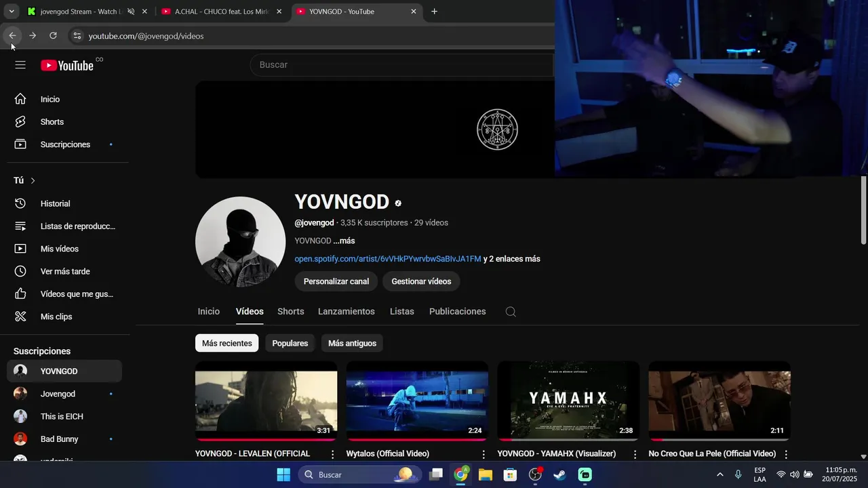
Task: Play the YAMAHX Visualizer thumbnail
Action: click(x=568, y=401)
